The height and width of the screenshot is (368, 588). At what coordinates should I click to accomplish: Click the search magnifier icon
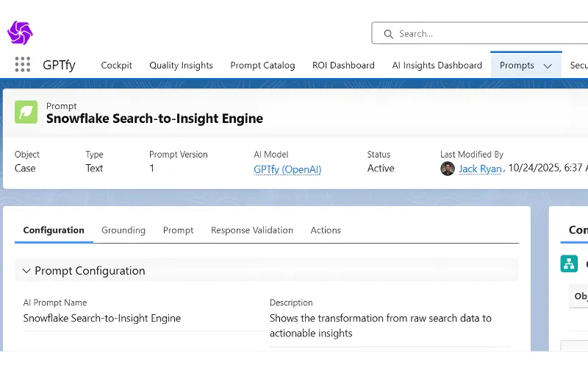[x=389, y=34]
